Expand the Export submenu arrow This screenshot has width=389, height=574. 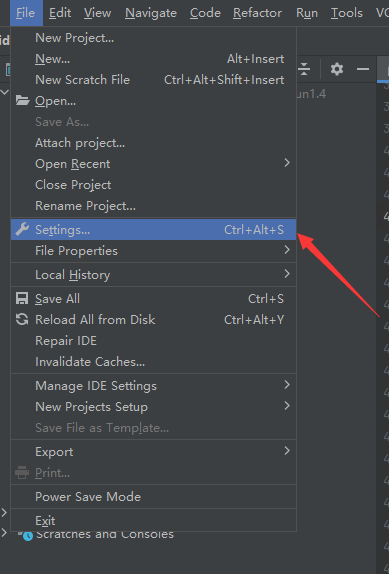click(287, 451)
